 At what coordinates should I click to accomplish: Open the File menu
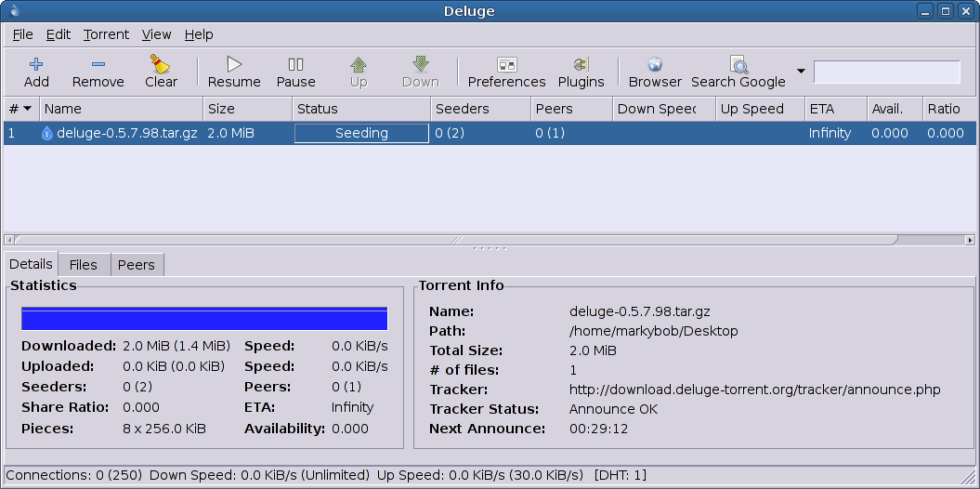(22, 34)
